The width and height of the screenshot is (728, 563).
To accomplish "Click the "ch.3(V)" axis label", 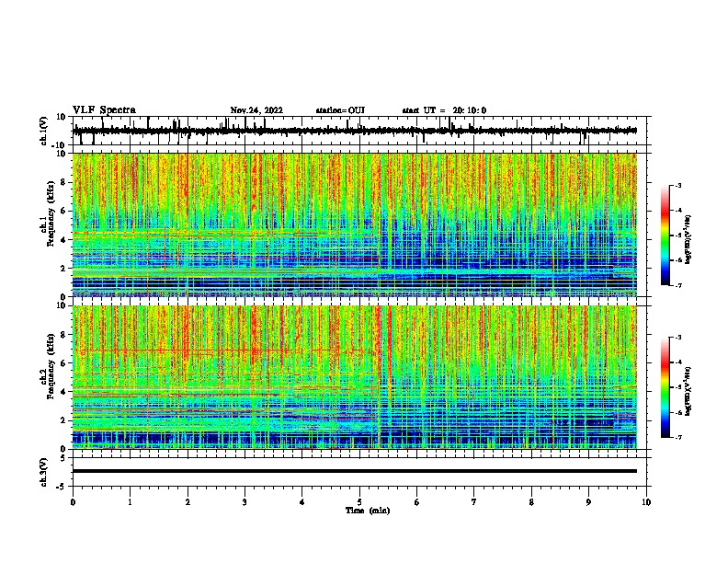I will pyautogui.click(x=43, y=472).
